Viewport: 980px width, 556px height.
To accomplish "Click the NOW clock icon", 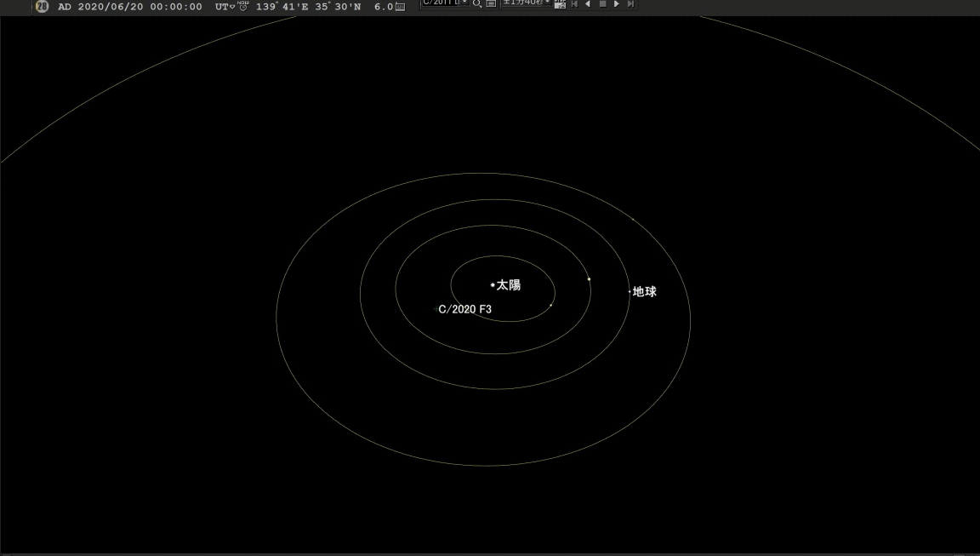I will point(242,6).
